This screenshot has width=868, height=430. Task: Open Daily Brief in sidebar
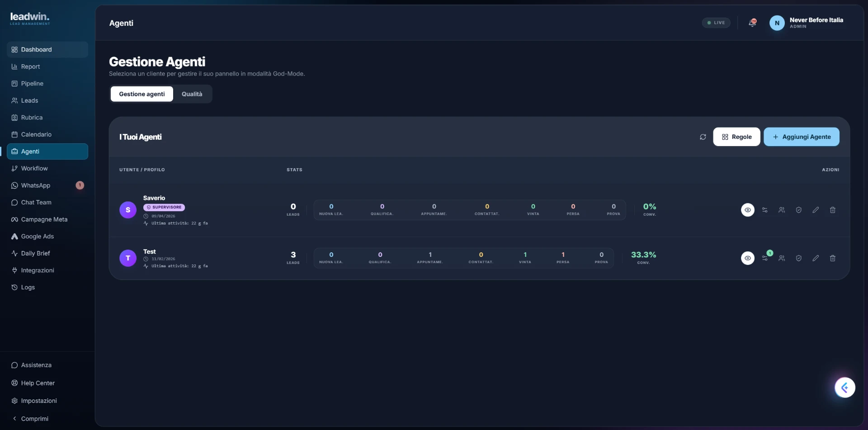click(x=47, y=253)
